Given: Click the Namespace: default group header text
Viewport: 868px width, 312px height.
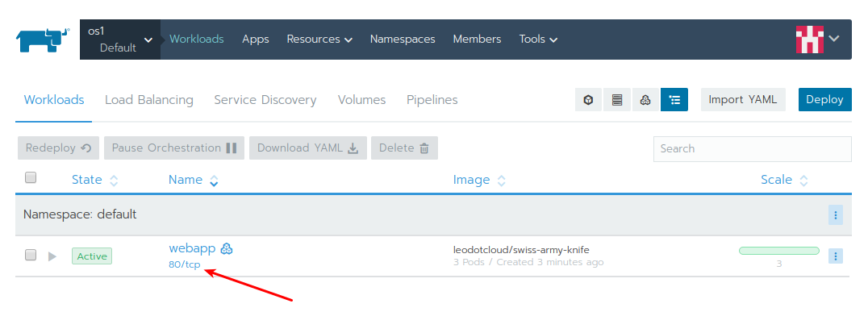Looking at the screenshot, I should [81, 214].
